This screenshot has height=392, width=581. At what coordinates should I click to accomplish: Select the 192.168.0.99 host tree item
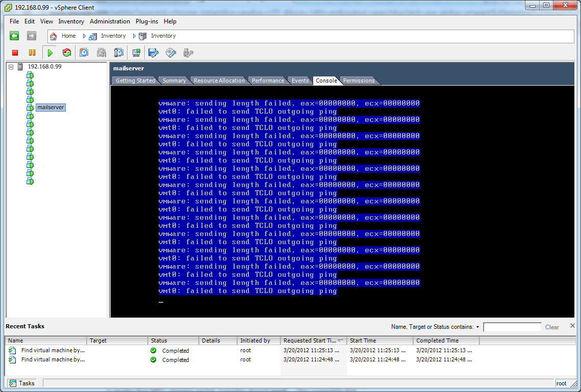pos(45,67)
